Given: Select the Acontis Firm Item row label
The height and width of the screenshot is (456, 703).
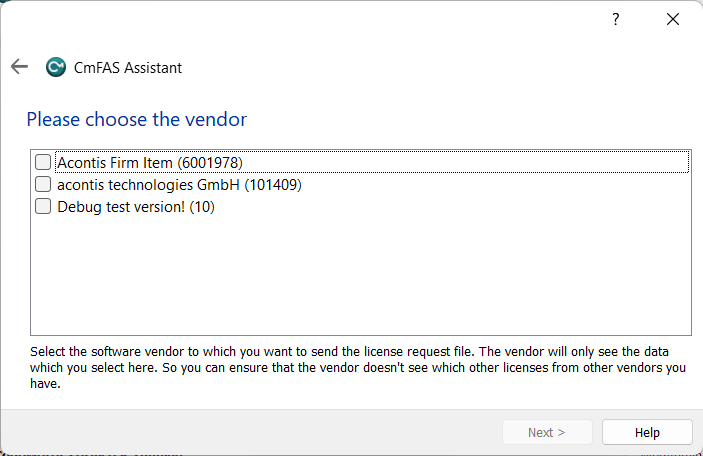Looking at the screenshot, I should tap(115, 162).
